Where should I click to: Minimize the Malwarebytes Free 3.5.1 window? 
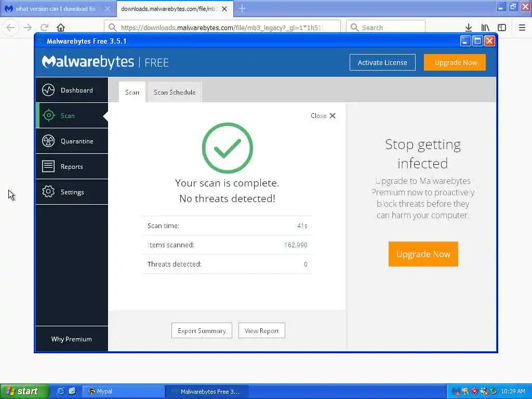pyautogui.click(x=465, y=41)
